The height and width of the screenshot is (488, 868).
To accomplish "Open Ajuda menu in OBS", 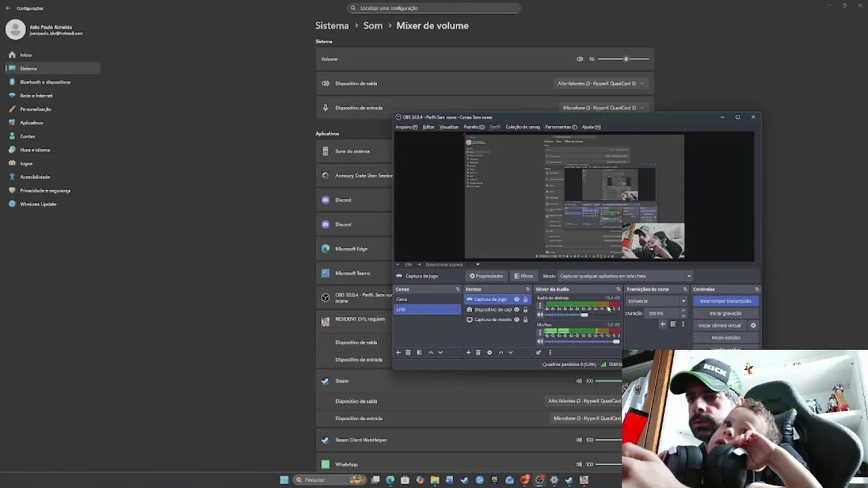I will [x=591, y=127].
